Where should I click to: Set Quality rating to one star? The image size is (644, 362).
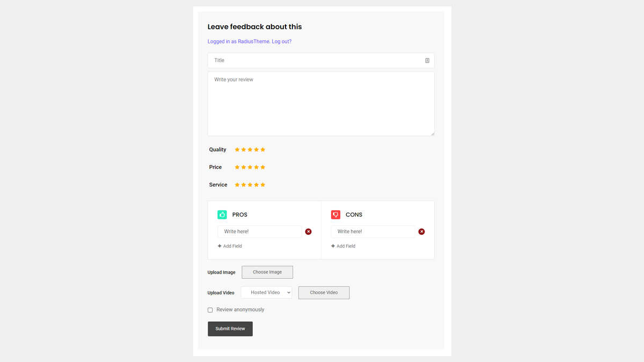pos(237,150)
